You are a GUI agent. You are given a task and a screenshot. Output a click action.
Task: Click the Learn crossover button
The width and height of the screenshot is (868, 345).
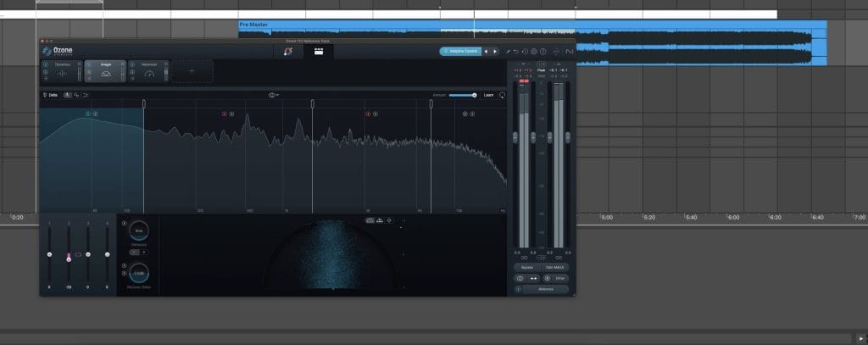pyautogui.click(x=488, y=95)
